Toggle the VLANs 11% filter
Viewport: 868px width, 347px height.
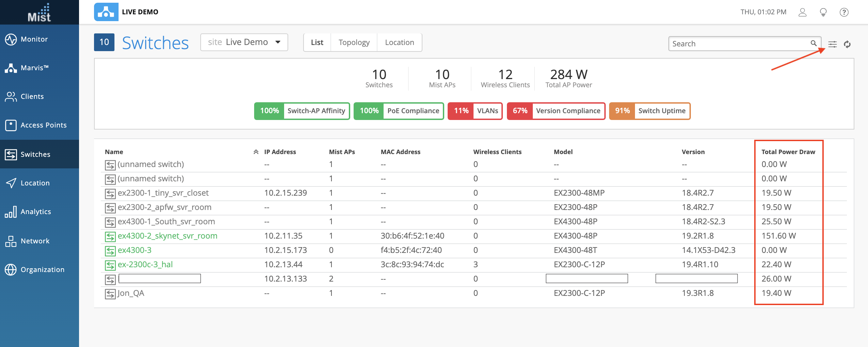point(475,111)
